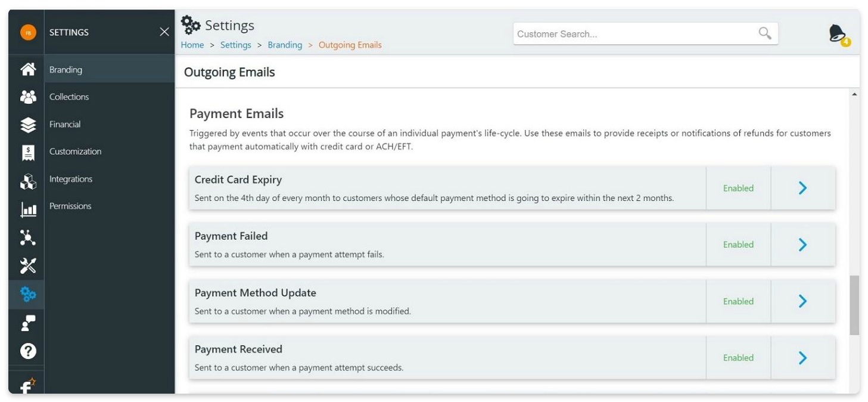Select the blue gears settings icon
This screenshot has width=868, height=402.
(28, 294)
